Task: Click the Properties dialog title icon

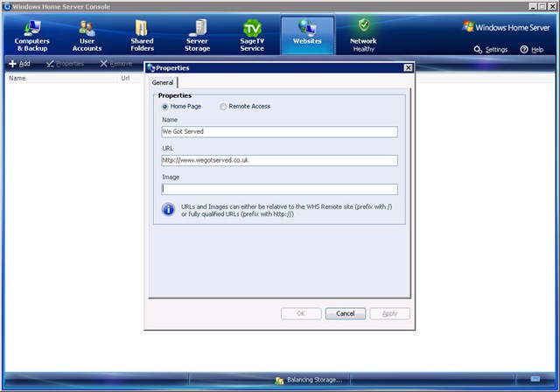Action: point(150,68)
